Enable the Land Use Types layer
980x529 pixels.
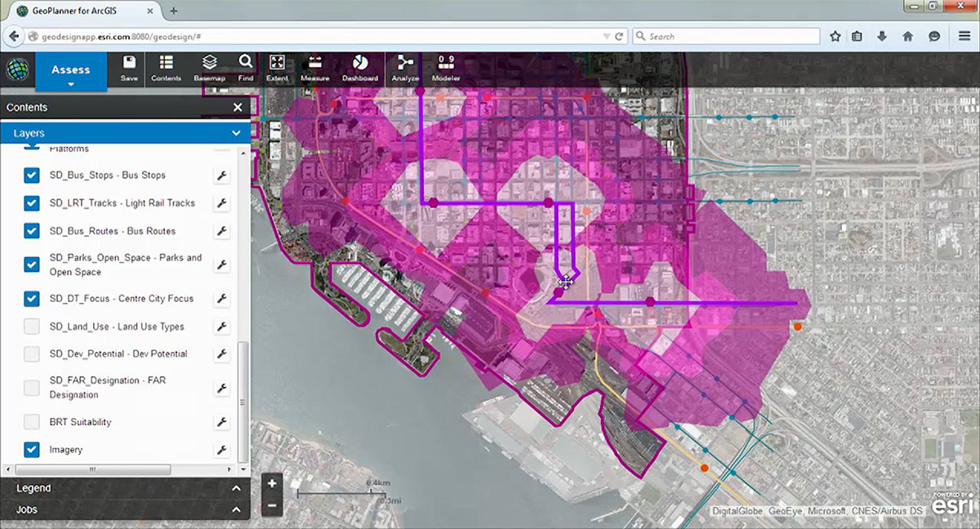(x=32, y=327)
